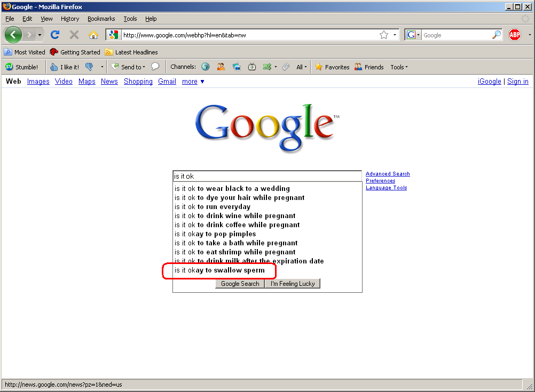Open the History menu
The height and width of the screenshot is (392, 535).
pyautogui.click(x=70, y=19)
